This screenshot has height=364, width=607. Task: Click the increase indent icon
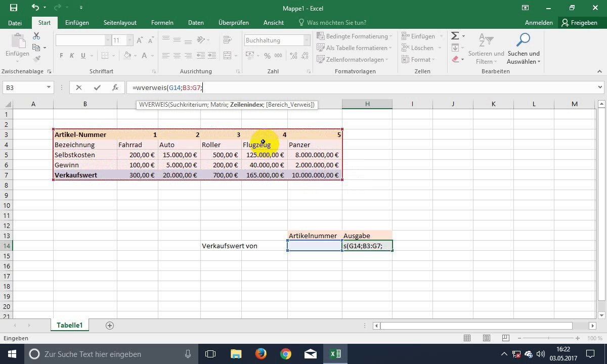click(x=211, y=56)
